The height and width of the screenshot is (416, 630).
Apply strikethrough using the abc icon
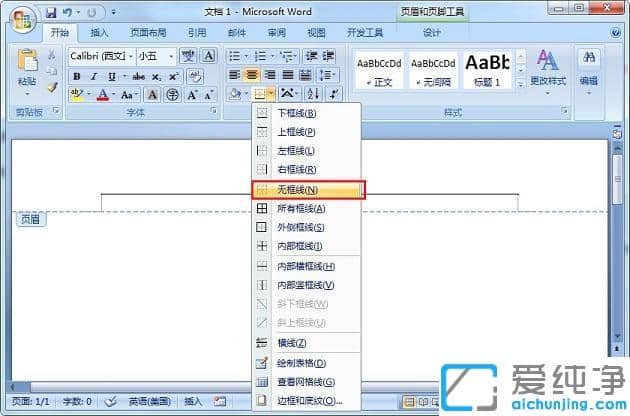[x=138, y=76]
